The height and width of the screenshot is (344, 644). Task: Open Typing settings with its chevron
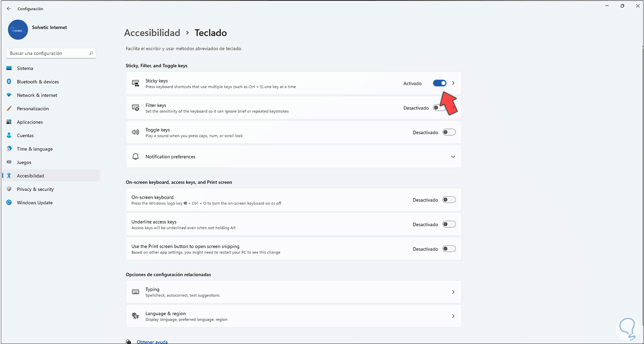(453, 292)
